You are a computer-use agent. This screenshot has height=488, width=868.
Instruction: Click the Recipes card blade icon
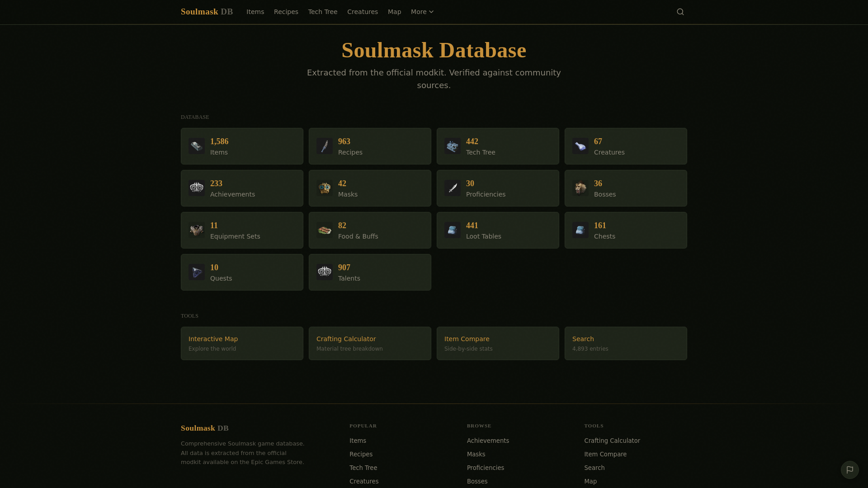point(325,146)
